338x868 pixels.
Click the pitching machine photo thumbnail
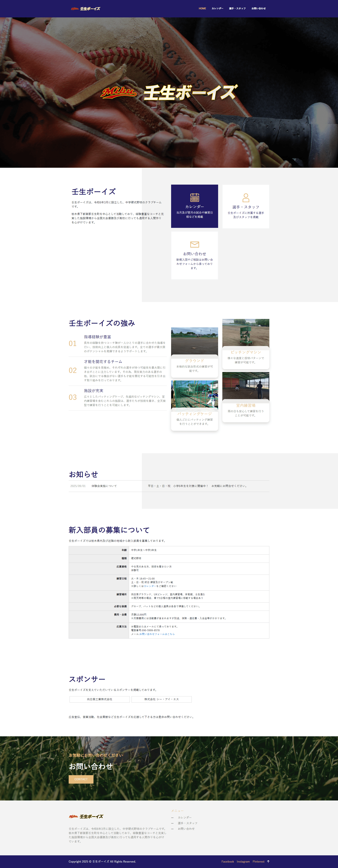click(246, 333)
